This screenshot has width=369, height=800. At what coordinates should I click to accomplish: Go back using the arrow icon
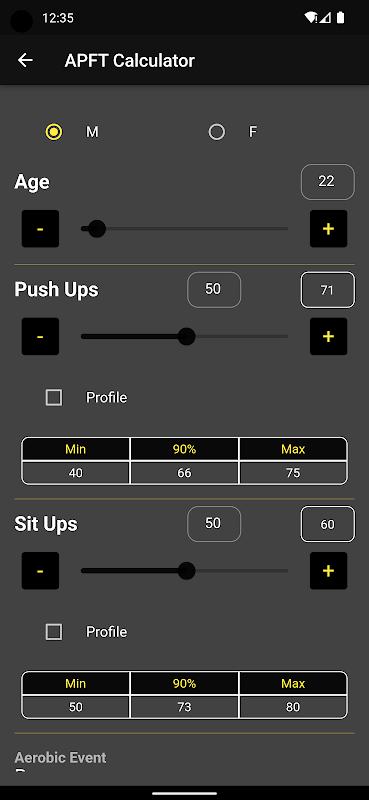coord(25,60)
